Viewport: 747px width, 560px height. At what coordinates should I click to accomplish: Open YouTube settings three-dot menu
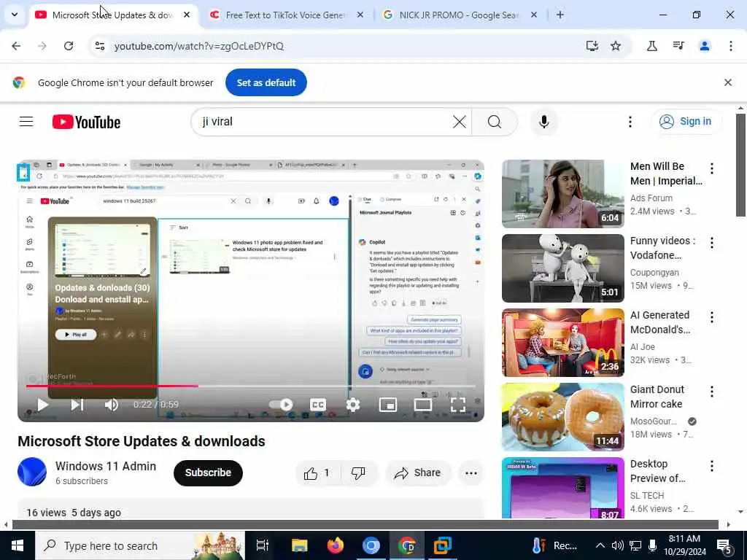(x=630, y=122)
